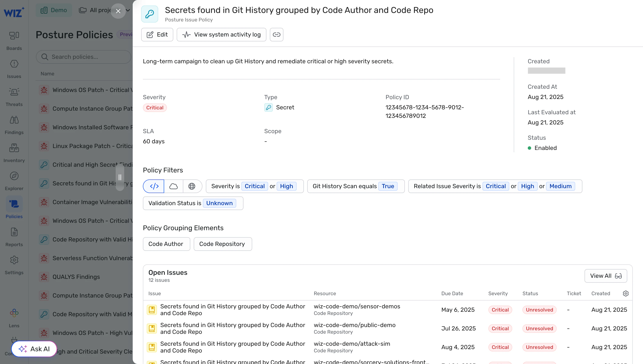Click the Demo tenant button

click(x=54, y=10)
